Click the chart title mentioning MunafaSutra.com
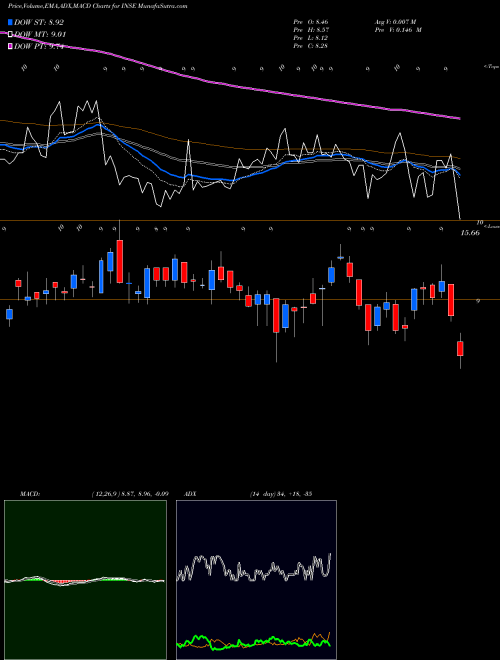This screenshot has width=500, height=660. [x=97, y=6]
